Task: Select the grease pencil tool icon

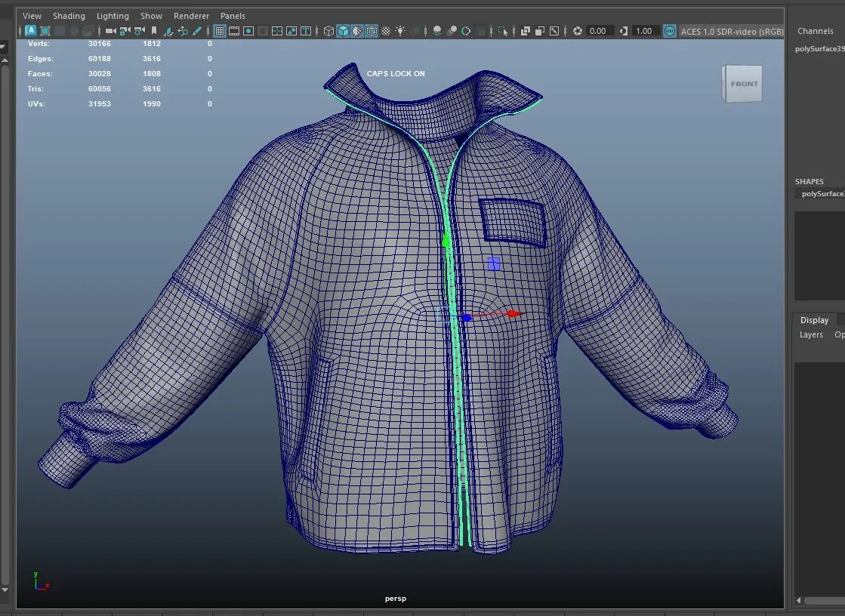Action: pos(197,31)
